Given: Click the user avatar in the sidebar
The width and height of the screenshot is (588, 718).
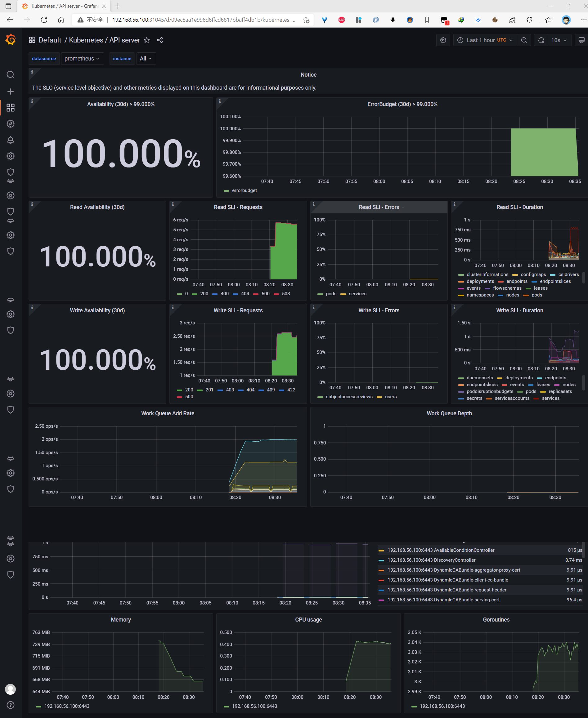Looking at the screenshot, I should 11,689.
